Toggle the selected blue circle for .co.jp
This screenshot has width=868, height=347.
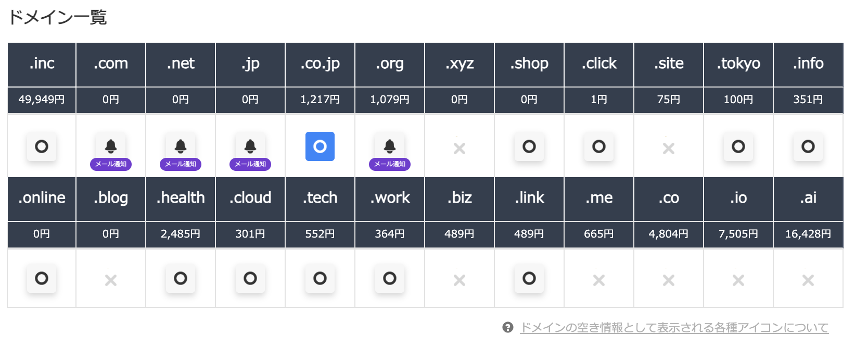point(320,146)
